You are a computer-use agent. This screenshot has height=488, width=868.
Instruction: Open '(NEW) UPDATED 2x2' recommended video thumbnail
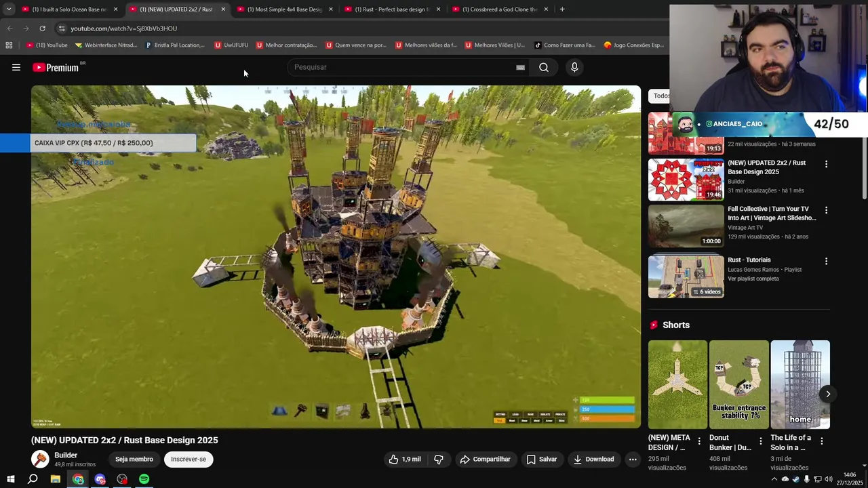(x=686, y=180)
